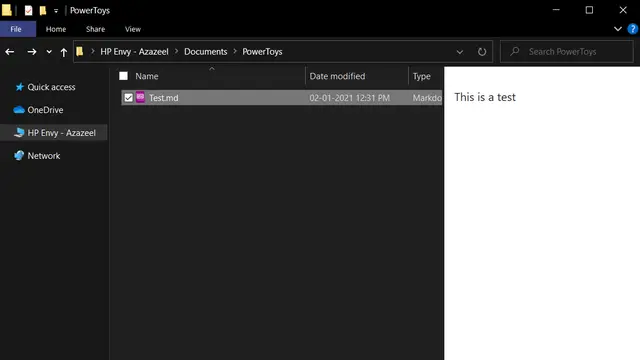Click the Markdown type cell of Test.md
The image size is (640, 360).
tap(427, 98)
